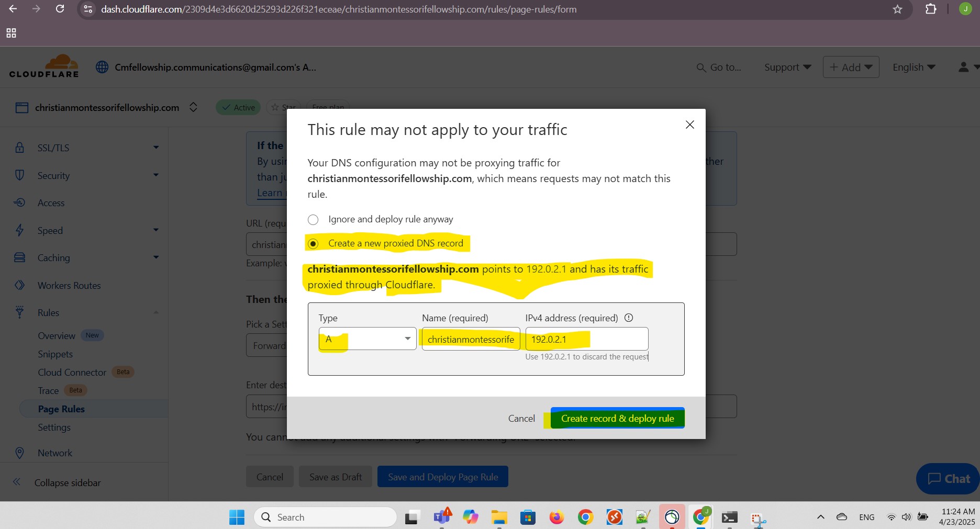Image resolution: width=980 pixels, height=529 pixels.
Task: Click Cancel in the dialog
Action: pos(521,418)
